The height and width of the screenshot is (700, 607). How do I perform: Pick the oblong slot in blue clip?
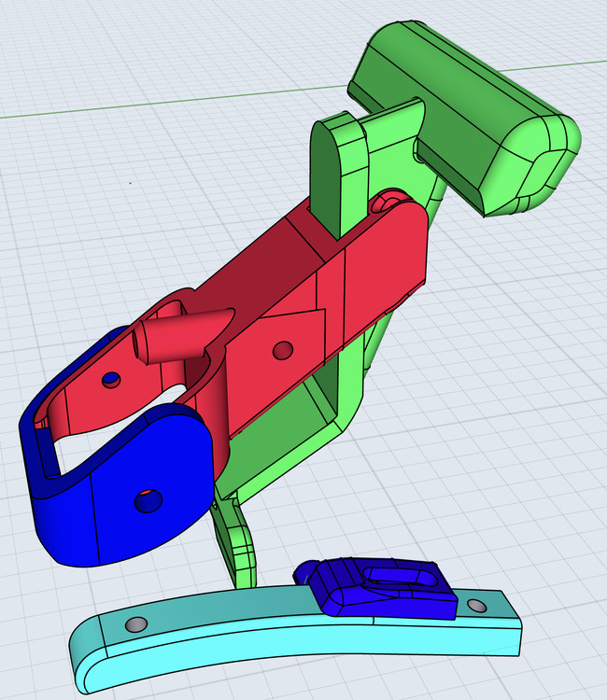click(401, 577)
